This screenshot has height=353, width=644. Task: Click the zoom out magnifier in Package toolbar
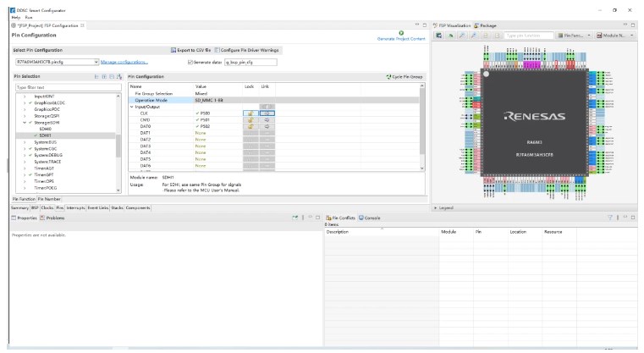pyautogui.click(x=474, y=36)
